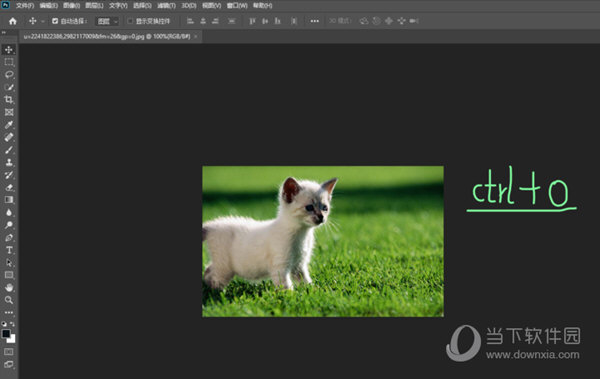The image size is (600, 379).
Task: Toggle Quick Mask mode
Action: 9,351
